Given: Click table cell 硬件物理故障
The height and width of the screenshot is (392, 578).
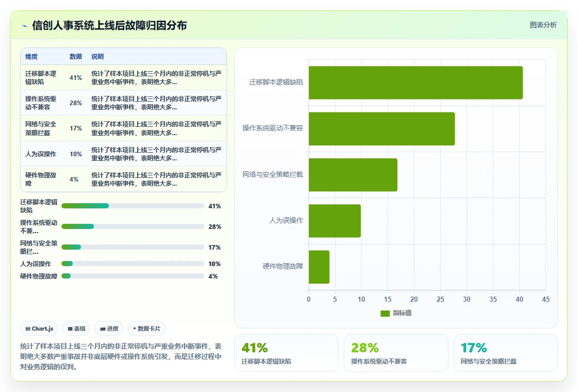Looking at the screenshot, I should [41, 179].
